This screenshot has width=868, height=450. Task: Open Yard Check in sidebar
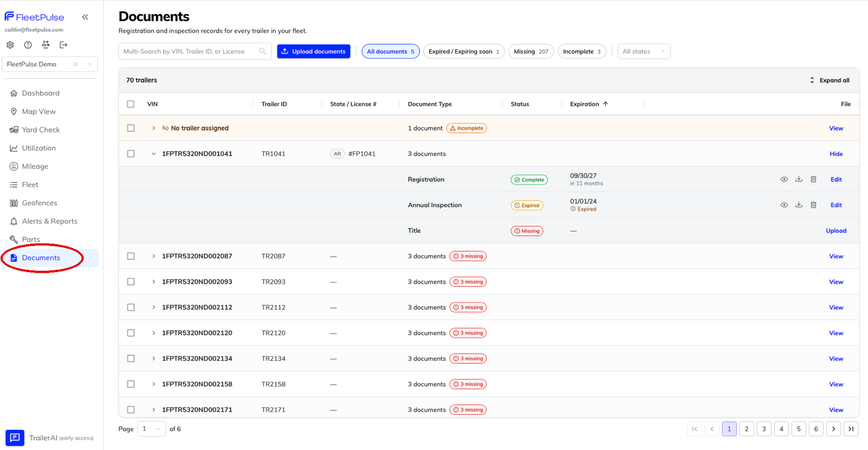pos(41,130)
